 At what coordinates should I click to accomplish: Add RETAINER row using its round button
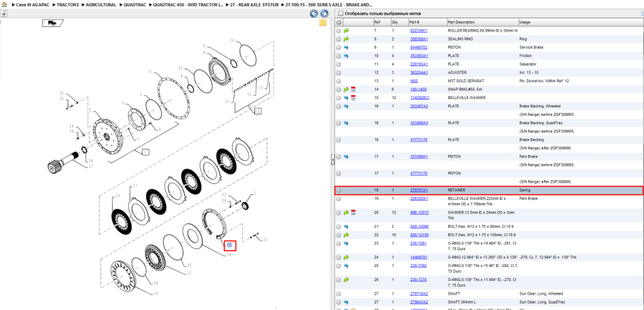(339, 190)
